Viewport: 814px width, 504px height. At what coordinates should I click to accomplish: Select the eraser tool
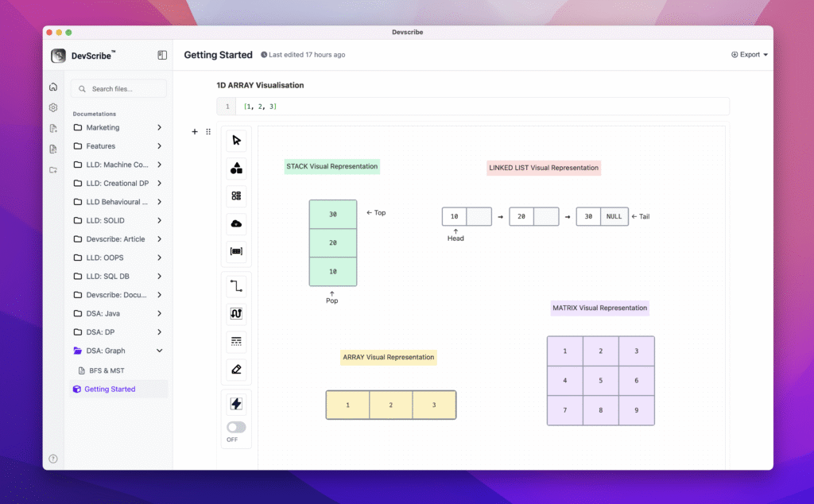[x=236, y=369]
